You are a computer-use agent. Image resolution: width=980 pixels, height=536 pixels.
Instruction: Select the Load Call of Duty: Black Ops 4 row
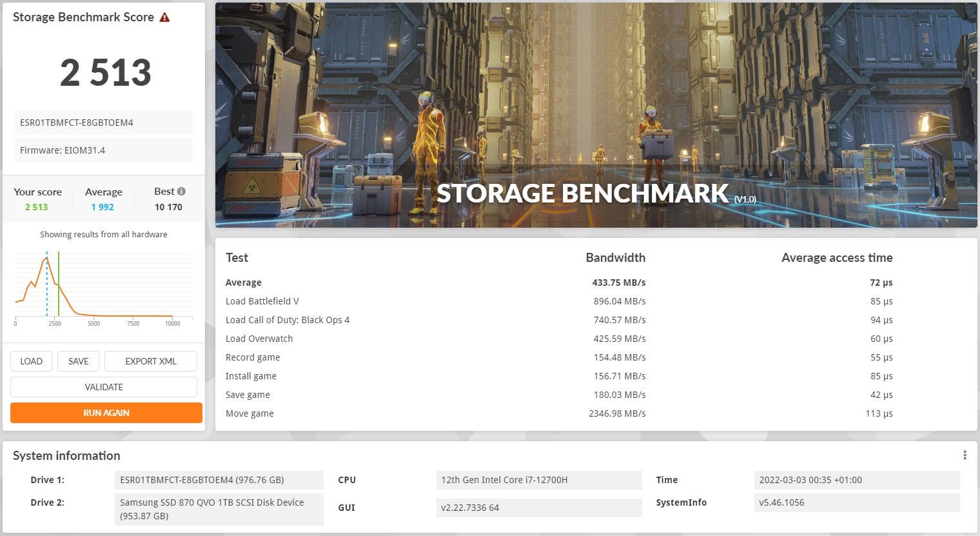pos(559,320)
